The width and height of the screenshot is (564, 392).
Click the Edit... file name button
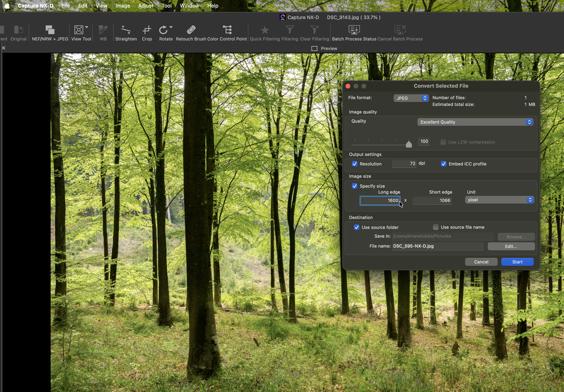511,246
